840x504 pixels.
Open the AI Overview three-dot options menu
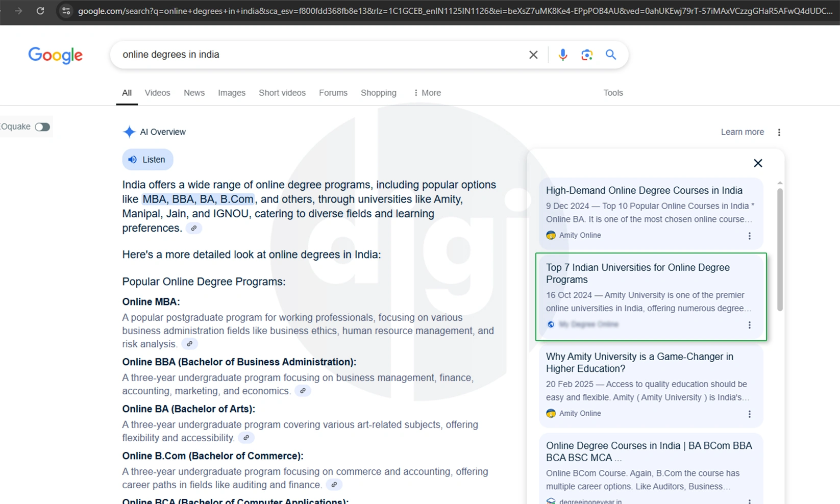(779, 132)
